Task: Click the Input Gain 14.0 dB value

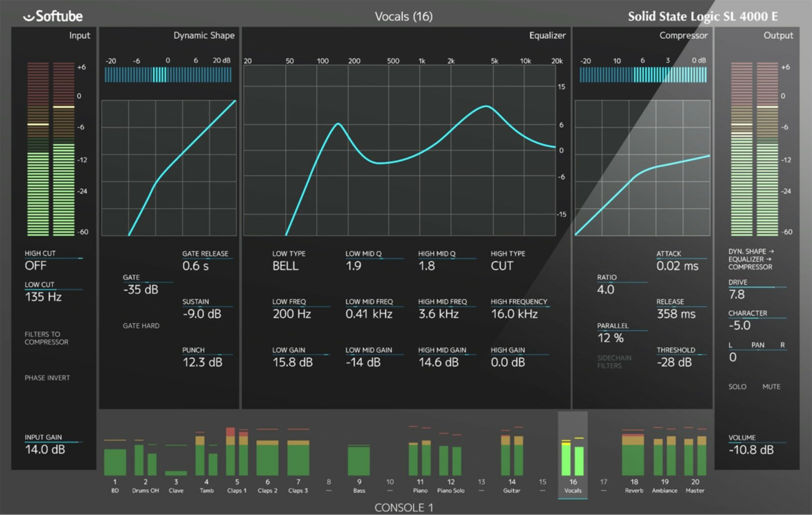Action: click(x=45, y=449)
